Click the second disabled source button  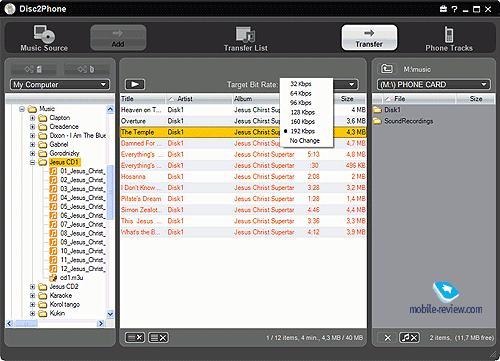pyautogui.click(x=86, y=69)
